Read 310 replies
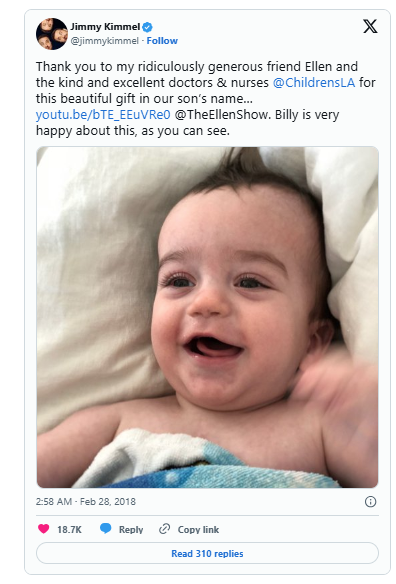The height and width of the screenshot is (584, 396). pos(207,553)
